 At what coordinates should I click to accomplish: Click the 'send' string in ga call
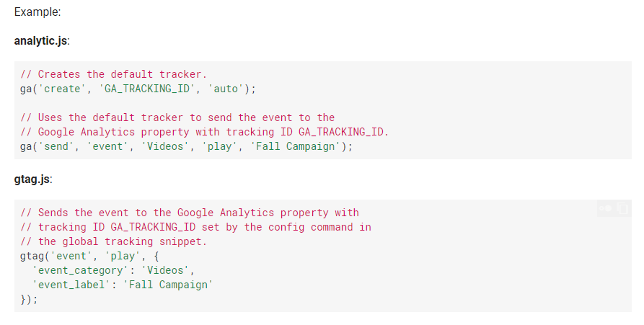point(56,146)
